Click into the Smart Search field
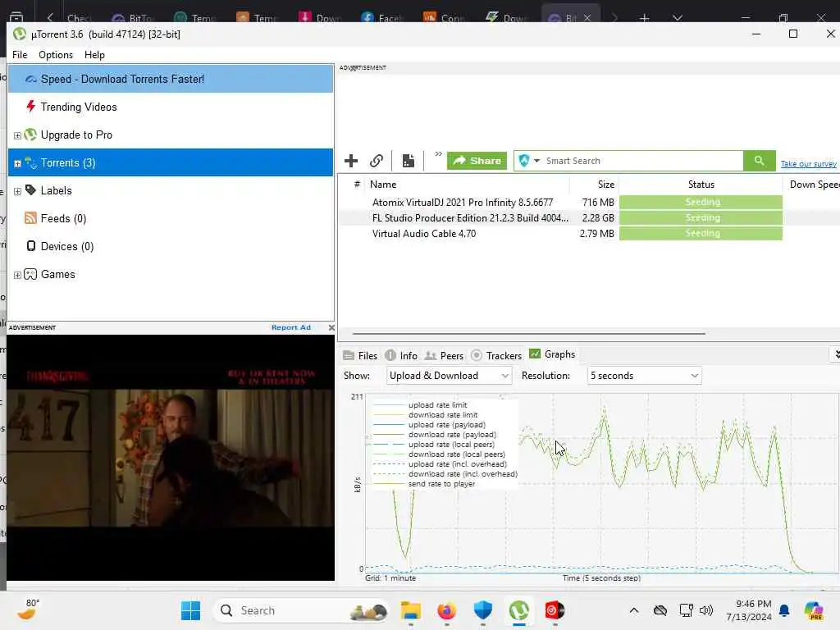840x630 pixels. coord(643,161)
